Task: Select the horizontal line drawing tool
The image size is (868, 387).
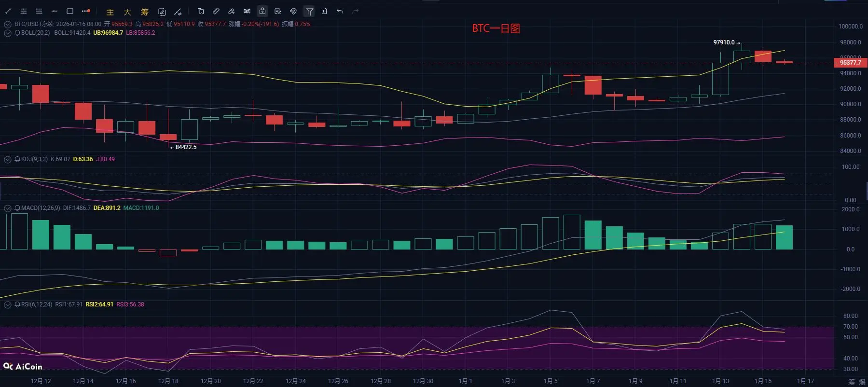Action: click(55, 11)
